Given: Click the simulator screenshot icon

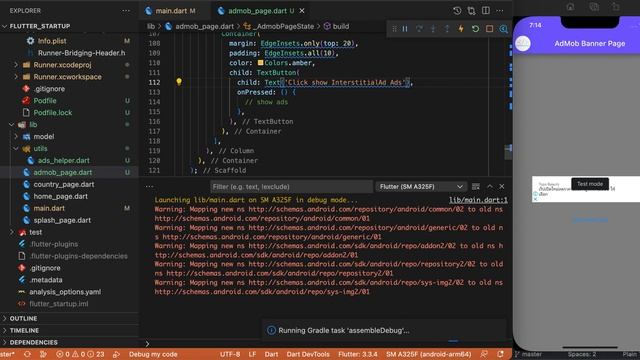Looking at the screenshot, I should 594,7.
